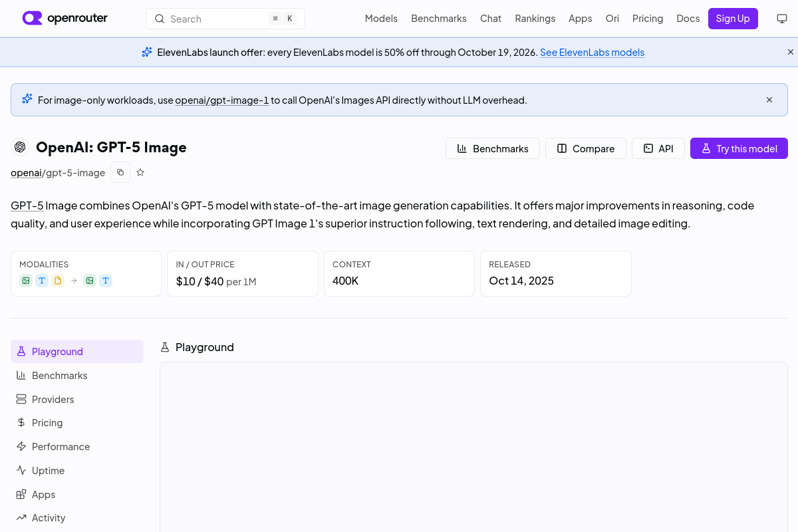Click text output modality icon after arrow

point(106,281)
